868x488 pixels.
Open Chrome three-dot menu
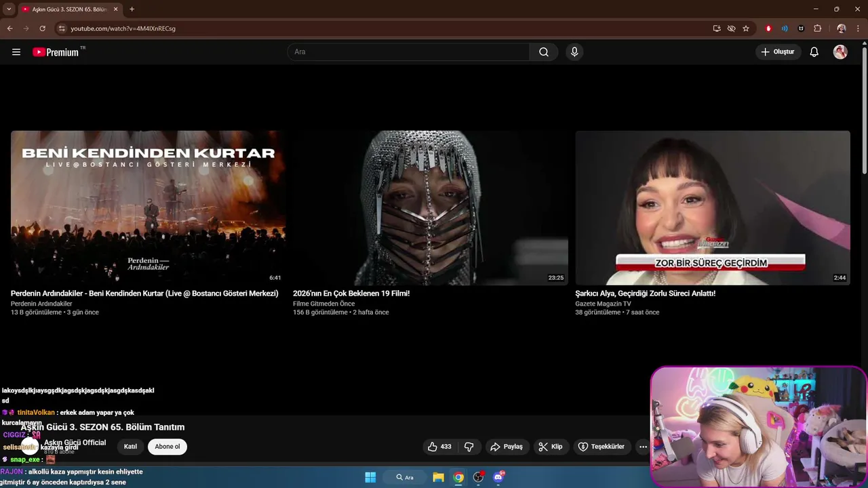[x=858, y=28]
